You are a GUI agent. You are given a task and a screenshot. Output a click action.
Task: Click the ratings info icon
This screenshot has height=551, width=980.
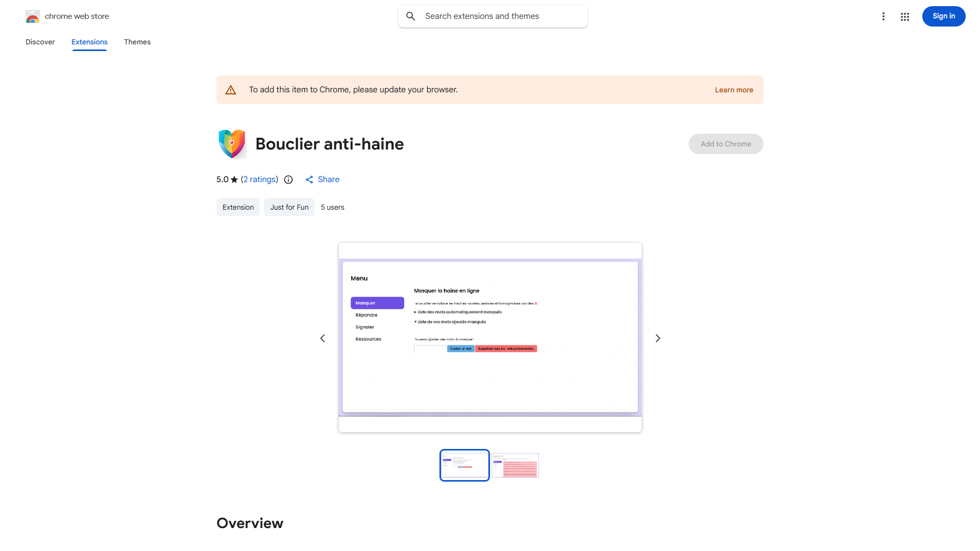click(x=288, y=180)
